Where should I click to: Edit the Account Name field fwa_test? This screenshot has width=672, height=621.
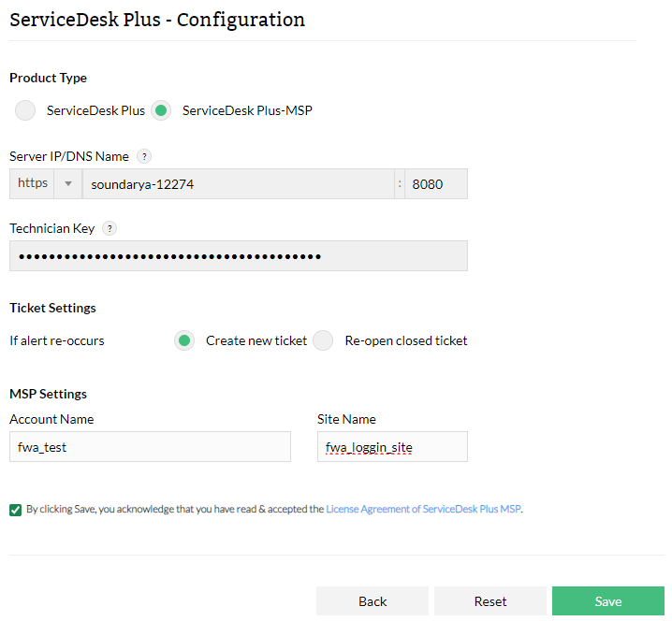150,447
